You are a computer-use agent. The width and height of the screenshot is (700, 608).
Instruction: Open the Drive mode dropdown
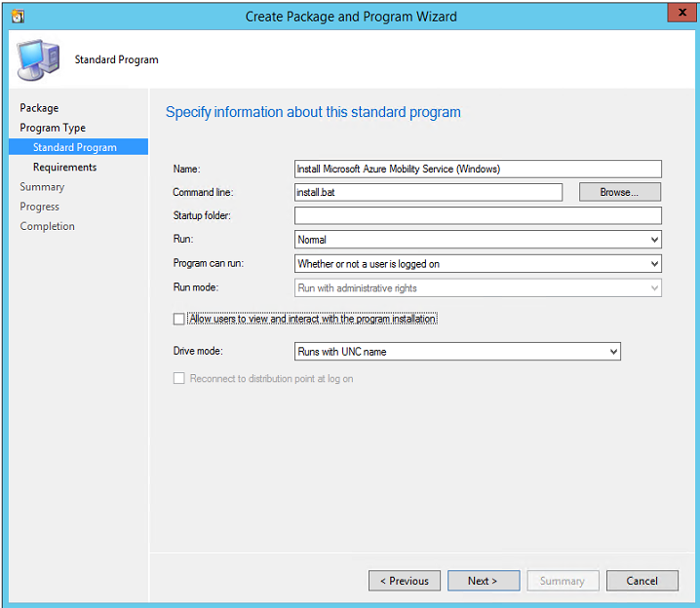tap(457, 352)
